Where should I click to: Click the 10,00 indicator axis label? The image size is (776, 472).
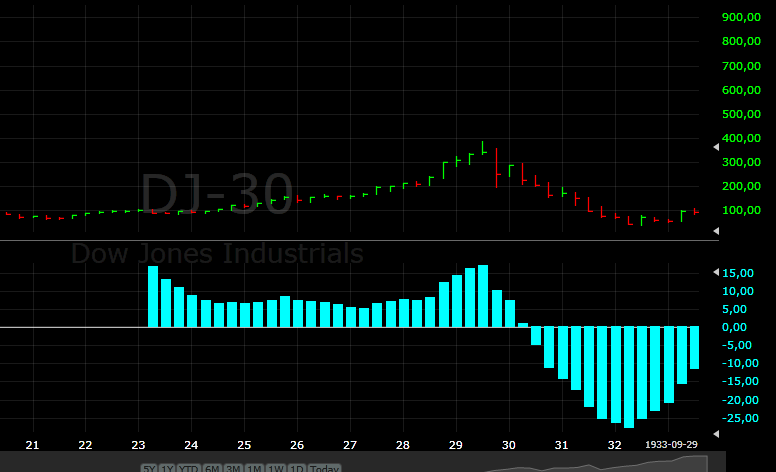pos(738,291)
